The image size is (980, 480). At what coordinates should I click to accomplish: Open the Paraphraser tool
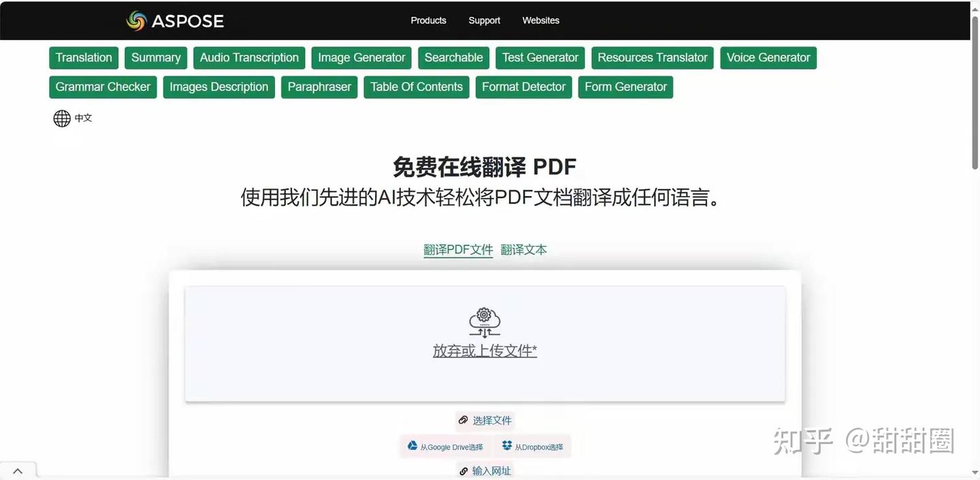point(319,87)
